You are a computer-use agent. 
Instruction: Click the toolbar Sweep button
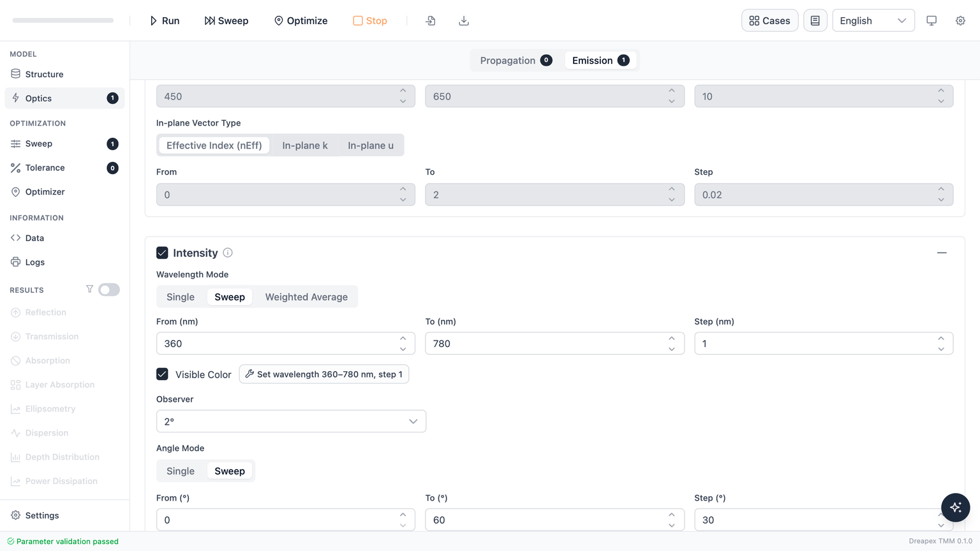(226, 20)
